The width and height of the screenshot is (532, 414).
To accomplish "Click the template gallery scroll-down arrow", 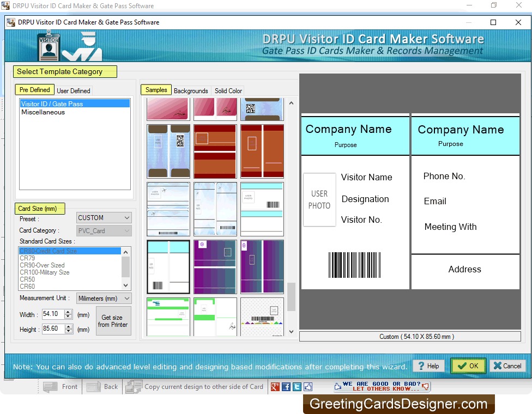I will click(x=291, y=332).
